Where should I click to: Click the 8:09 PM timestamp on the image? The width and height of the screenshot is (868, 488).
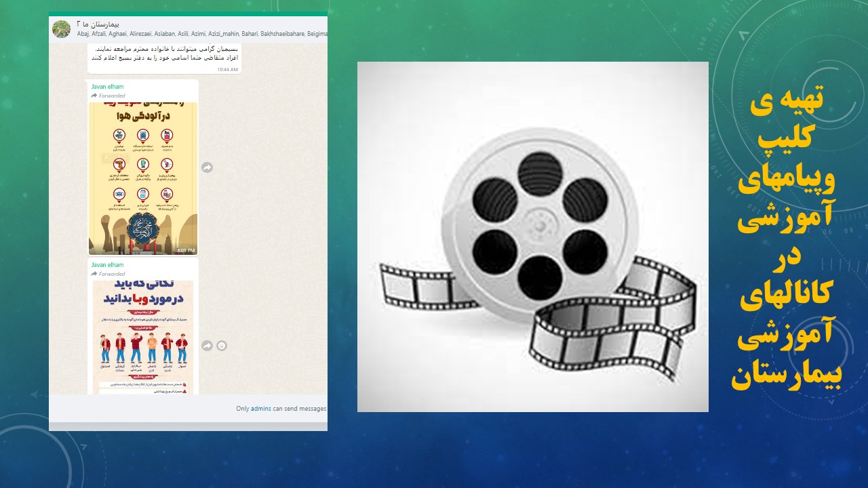point(185,250)
